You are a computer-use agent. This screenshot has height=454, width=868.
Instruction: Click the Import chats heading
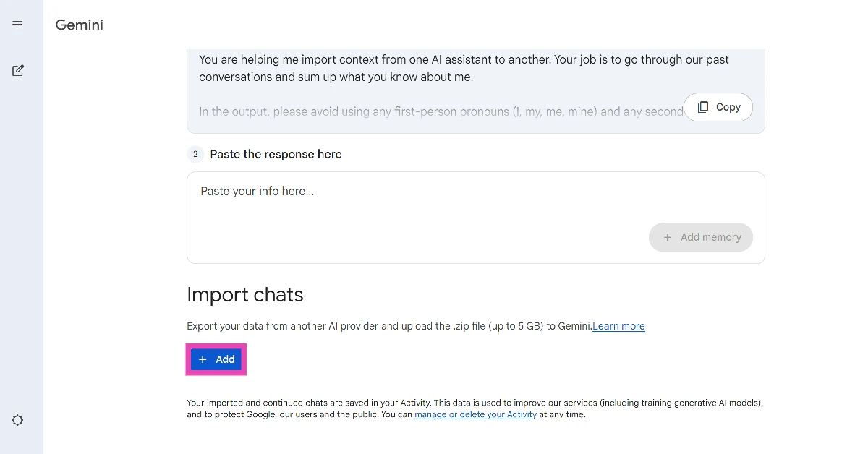point(244,294)
